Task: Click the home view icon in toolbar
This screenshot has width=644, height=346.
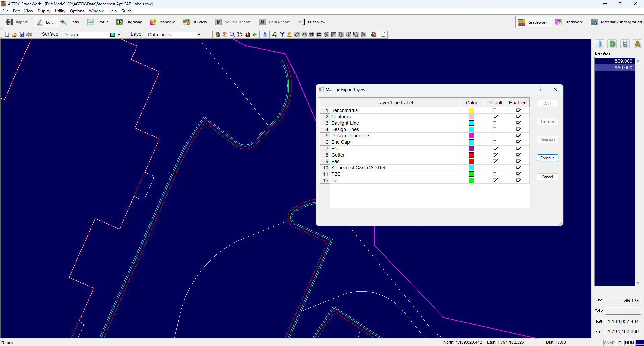Action: pos(218,34)
